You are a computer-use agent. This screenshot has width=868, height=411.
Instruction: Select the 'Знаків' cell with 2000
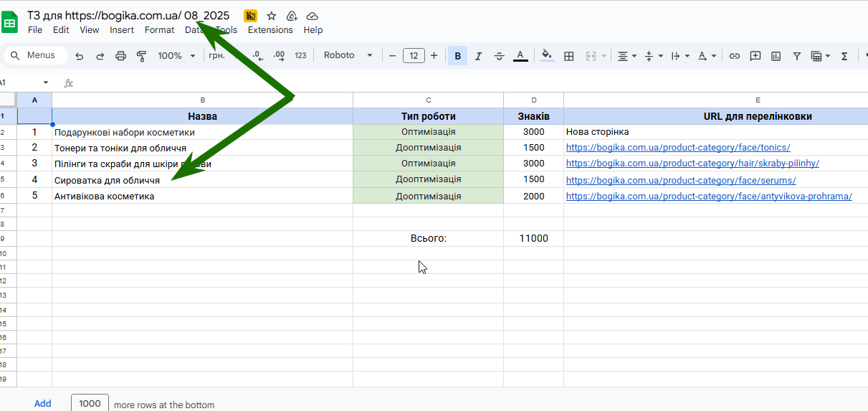533,196
